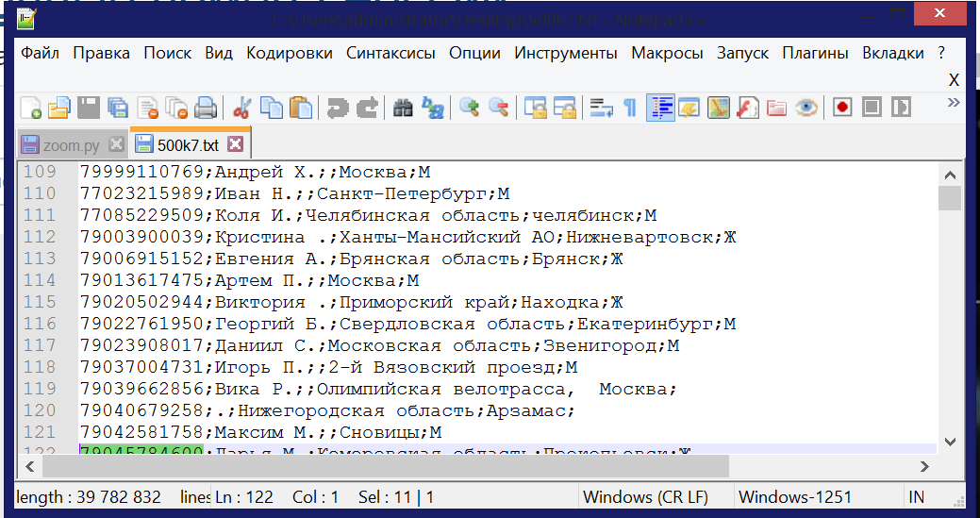The width and height of the screenshot is (980, 518).
Task: Close the 500k7.txt tab
Action: pos(235,145)
